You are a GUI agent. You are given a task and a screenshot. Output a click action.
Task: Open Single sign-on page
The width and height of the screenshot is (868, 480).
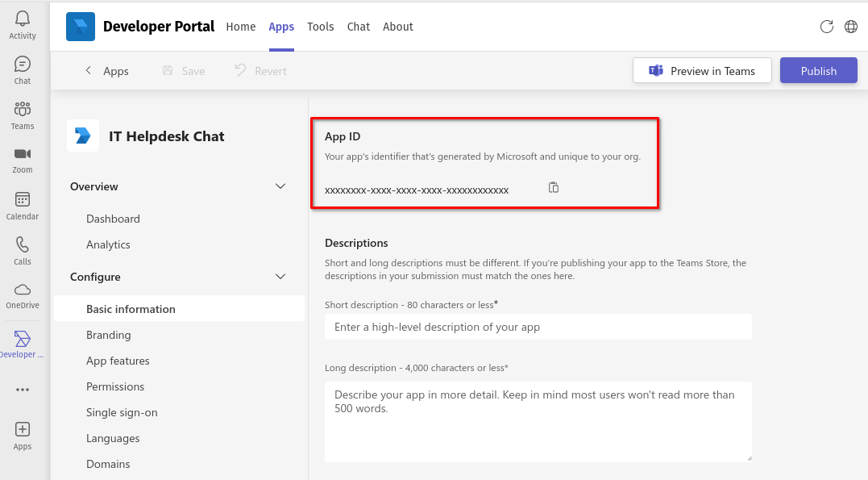(122, 412)
